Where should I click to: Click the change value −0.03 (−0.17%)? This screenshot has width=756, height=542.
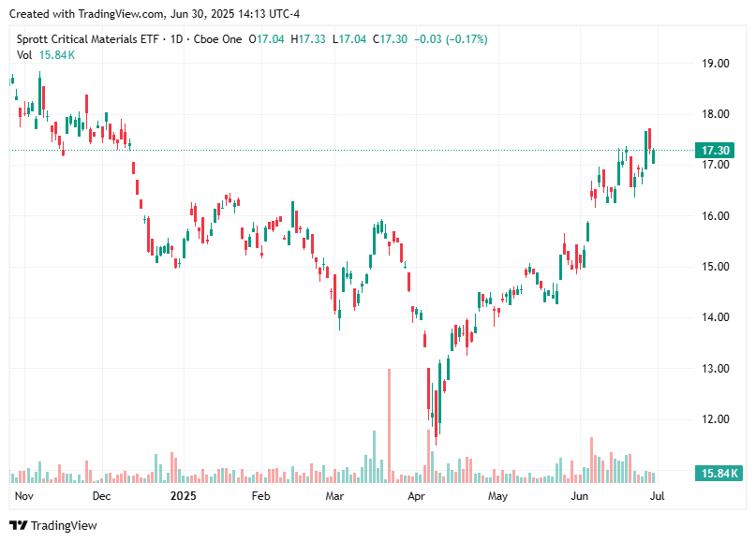451,39
